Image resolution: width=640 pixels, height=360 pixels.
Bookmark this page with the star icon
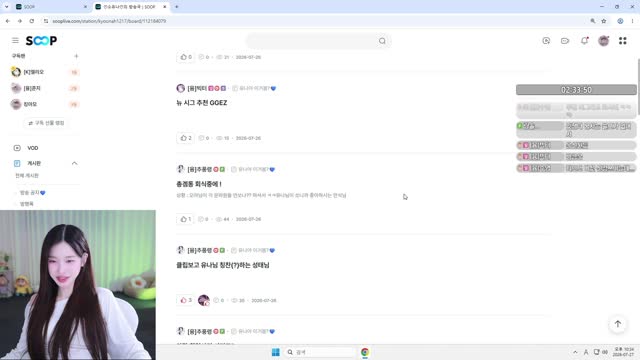pyautogui.click(x=604, y=21)
